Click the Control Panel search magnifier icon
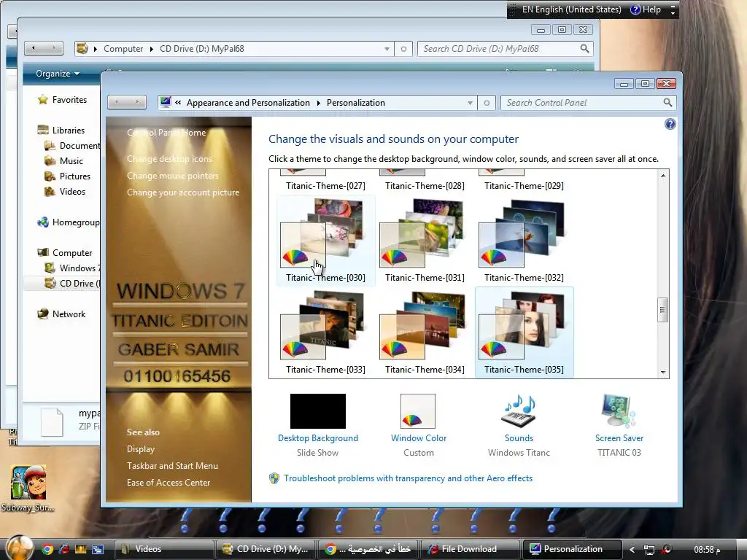Screen dimensions: 747x560 [667, 102]
